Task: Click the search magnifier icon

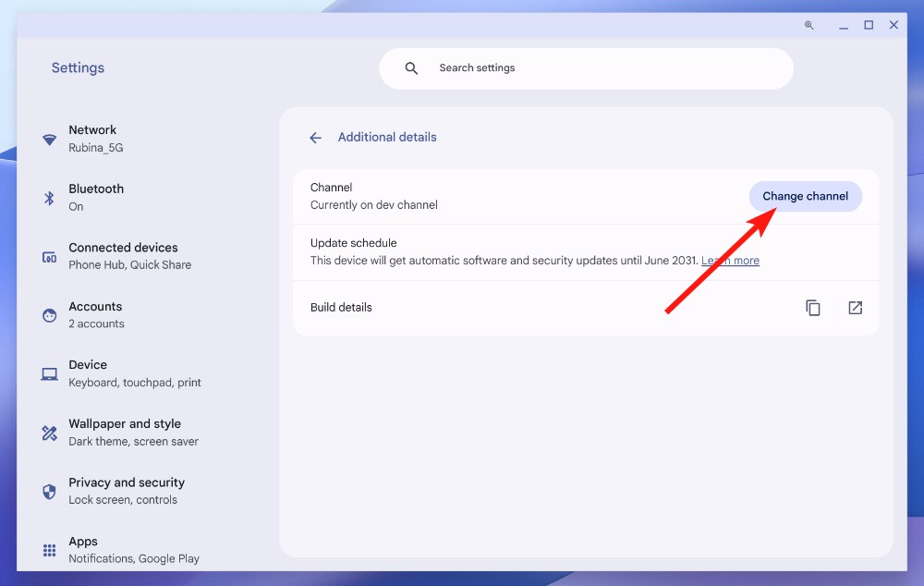Action: [x=410, y=67]
